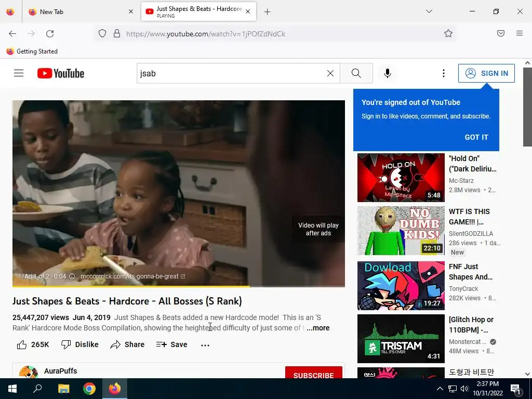Open the shield tracking protection panel
Screen dimensions: 532x399
[x=102, y=34]
